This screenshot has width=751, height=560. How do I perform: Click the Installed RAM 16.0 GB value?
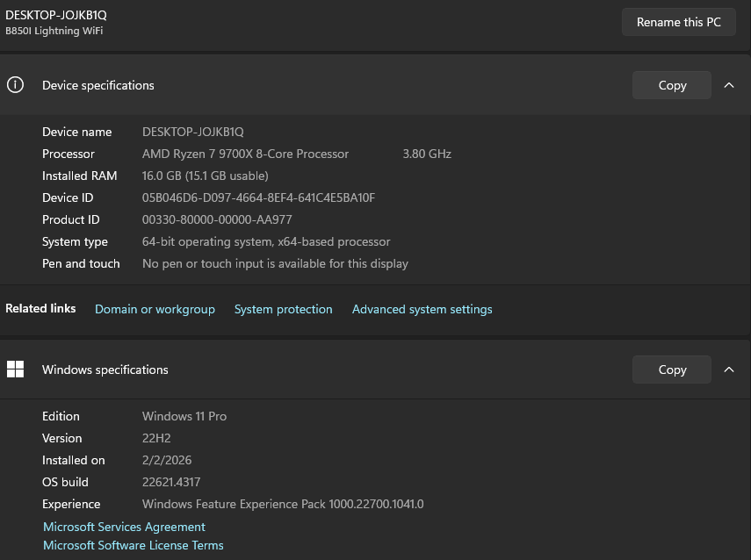(x=205, y=176)
